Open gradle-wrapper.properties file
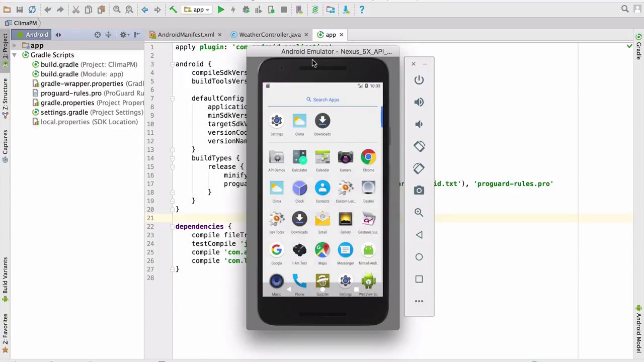Viewport: 644px width, 362px height. 88,83
